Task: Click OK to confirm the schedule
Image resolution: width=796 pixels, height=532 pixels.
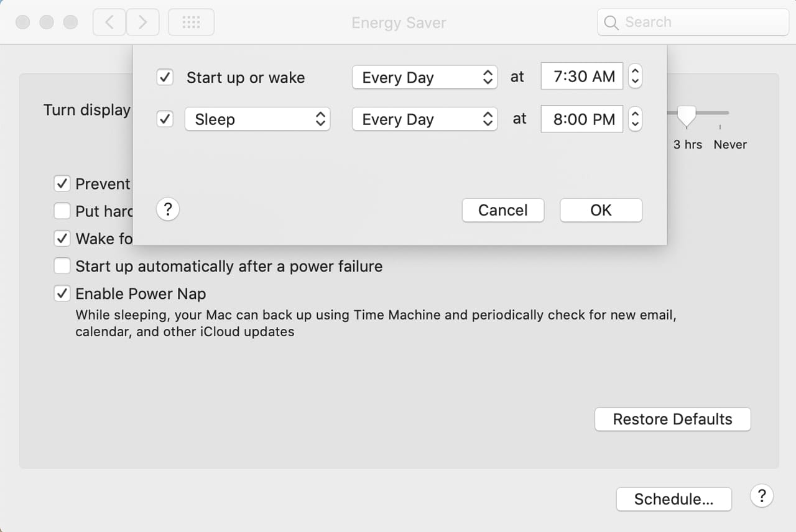Action: coord(601,210)
